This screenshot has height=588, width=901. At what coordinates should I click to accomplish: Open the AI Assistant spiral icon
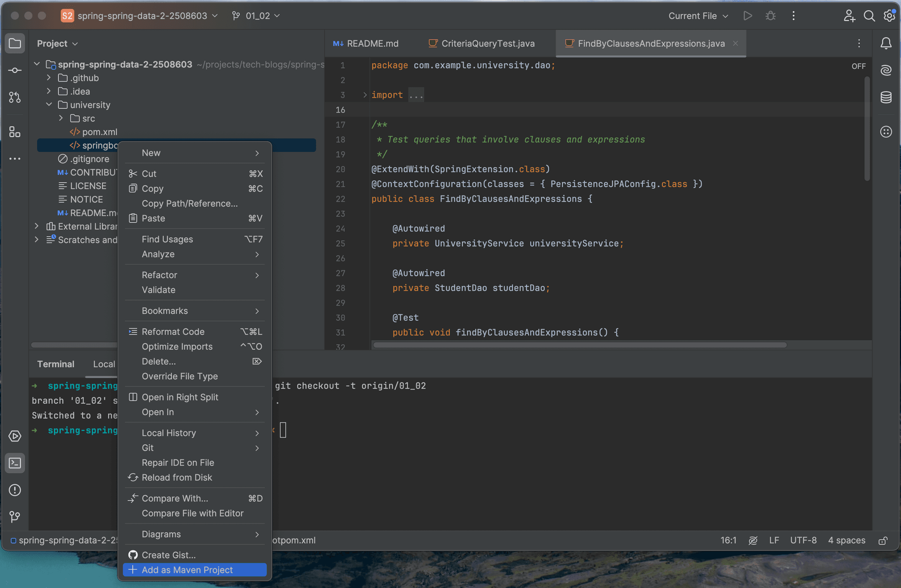click(x=886, y=70)
